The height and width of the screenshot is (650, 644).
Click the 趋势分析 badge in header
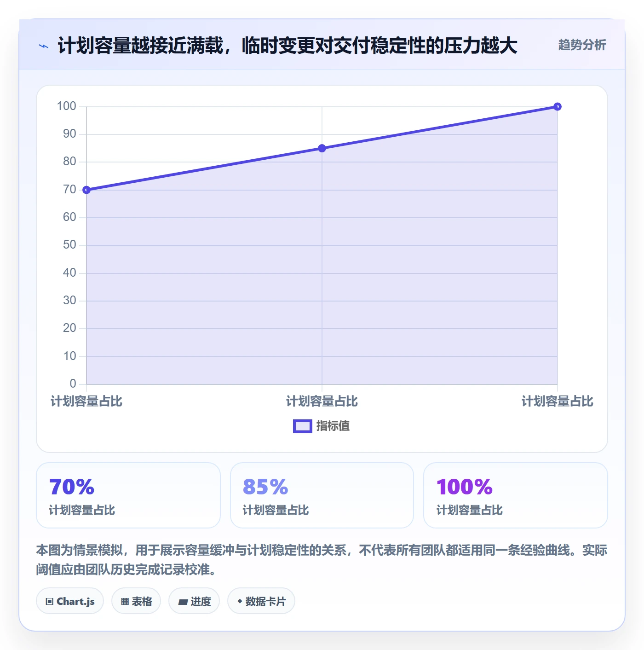582,45
